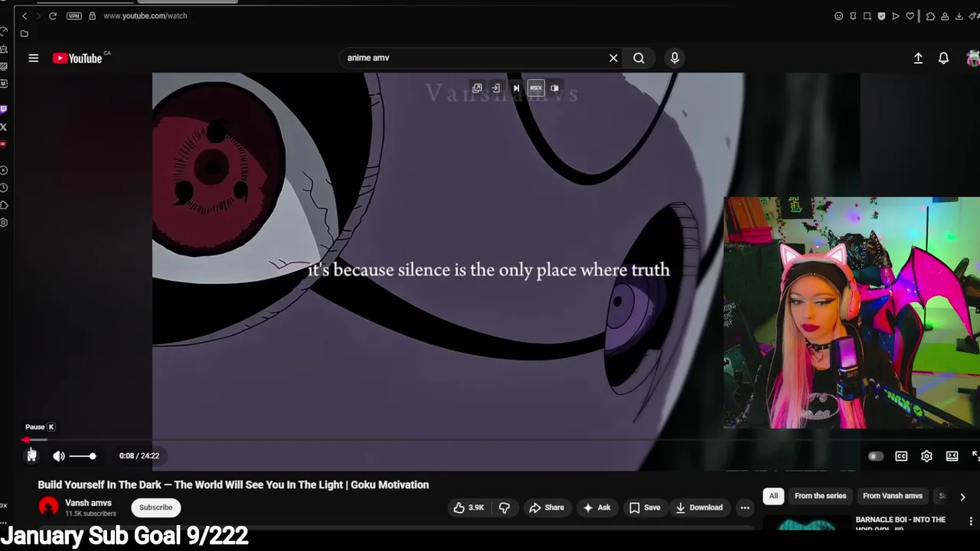The width and height of the screenshot is (980, 551).
Task: Open ad blocker shield icon
Action: (x=881, y=16)
